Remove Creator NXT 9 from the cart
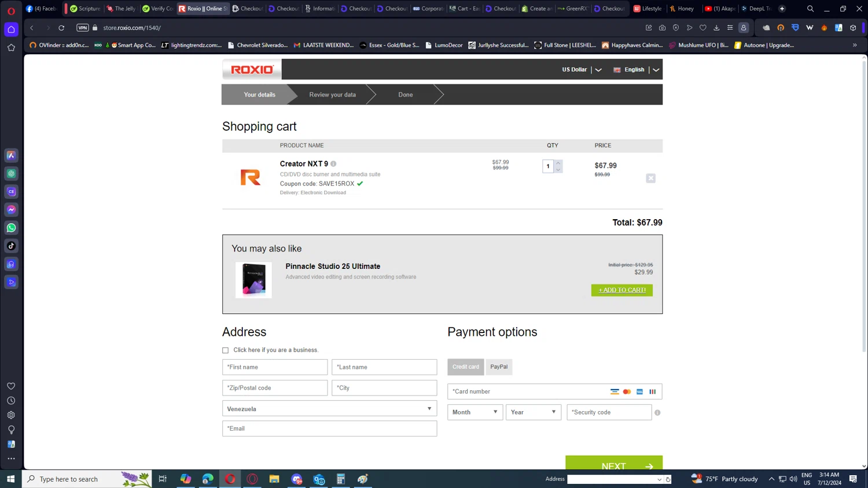 click(x=650, y=178)
